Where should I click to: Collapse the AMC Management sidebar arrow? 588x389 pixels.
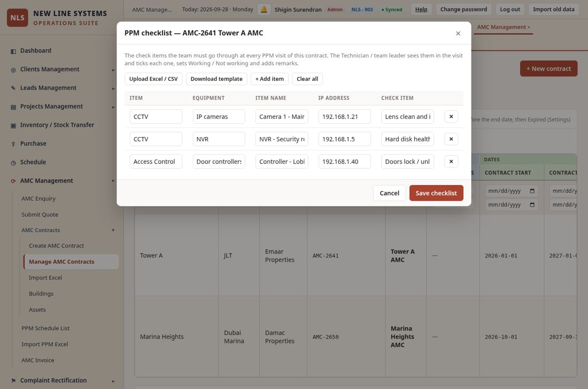pos(113,181)
